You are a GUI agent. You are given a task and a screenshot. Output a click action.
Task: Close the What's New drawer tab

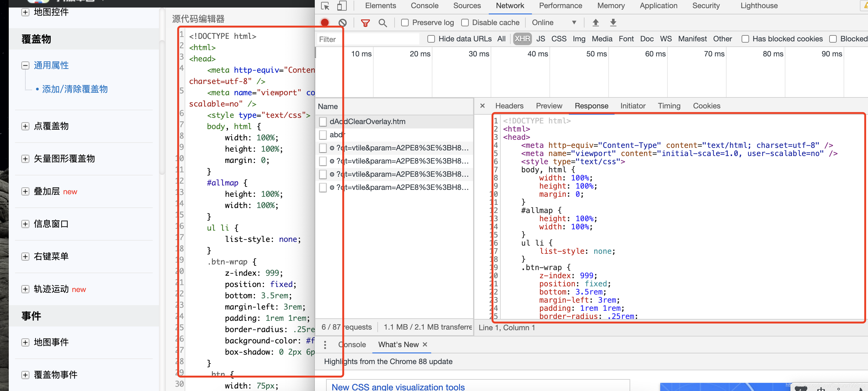425,344
